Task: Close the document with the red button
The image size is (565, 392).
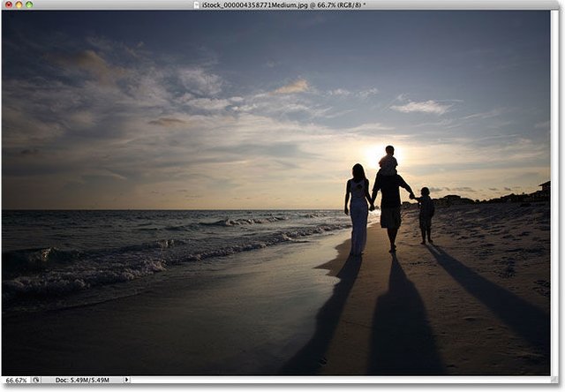Action: [9, 4]
